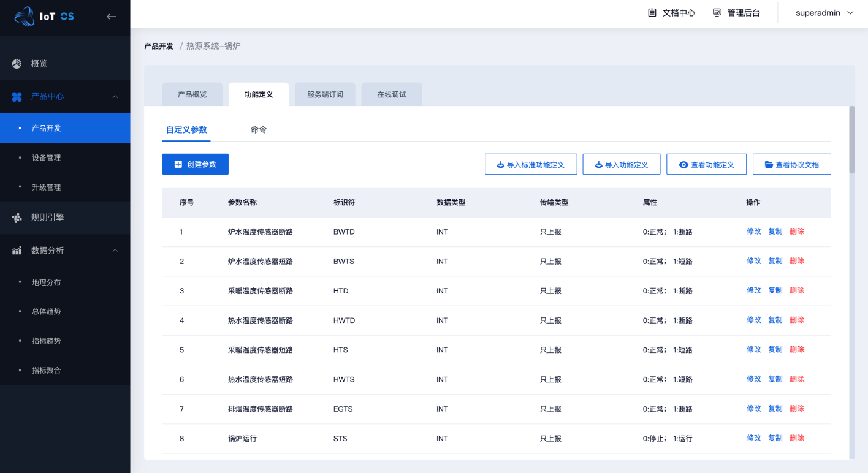Screen dimensions: 868x473
Task: Click the 概览 pie chart icon
Action: [x=17, y=64]
